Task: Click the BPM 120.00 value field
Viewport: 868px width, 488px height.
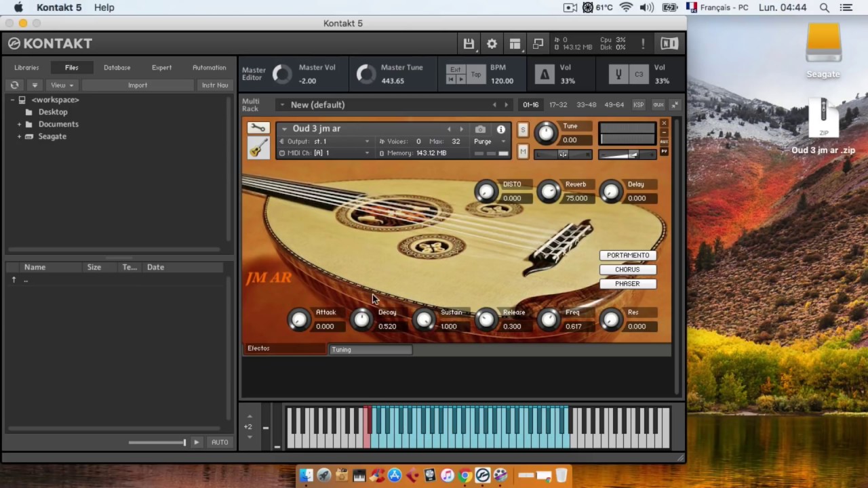Action: [x=502, y=81]
